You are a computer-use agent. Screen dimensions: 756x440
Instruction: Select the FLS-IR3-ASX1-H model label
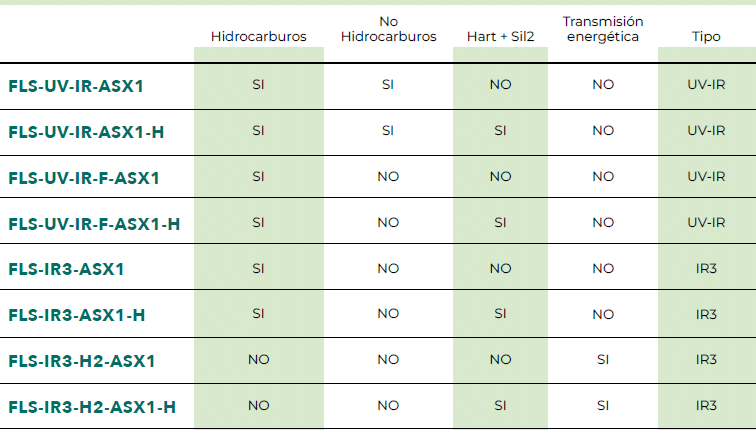coord(77,315)
